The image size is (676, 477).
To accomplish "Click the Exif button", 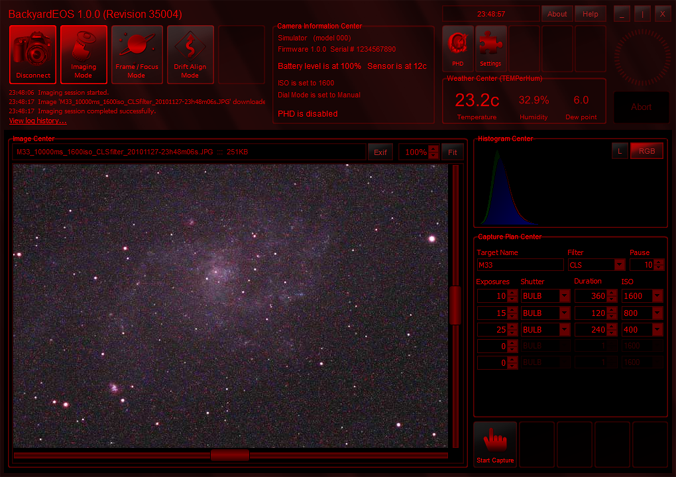I will point(380,152).
